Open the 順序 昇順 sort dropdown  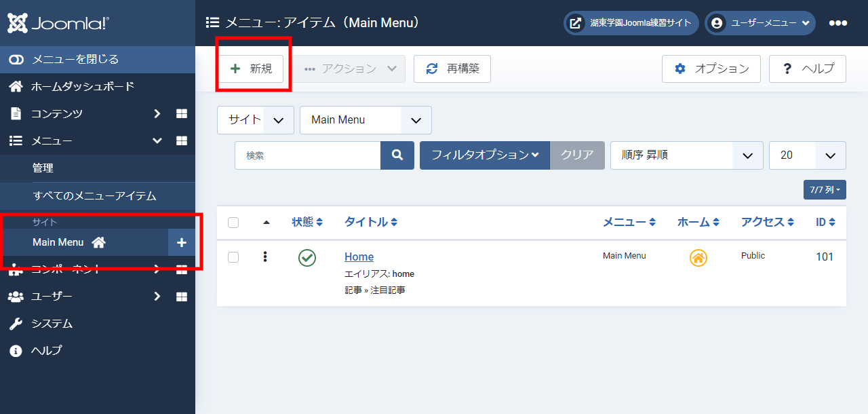(686, 155)
